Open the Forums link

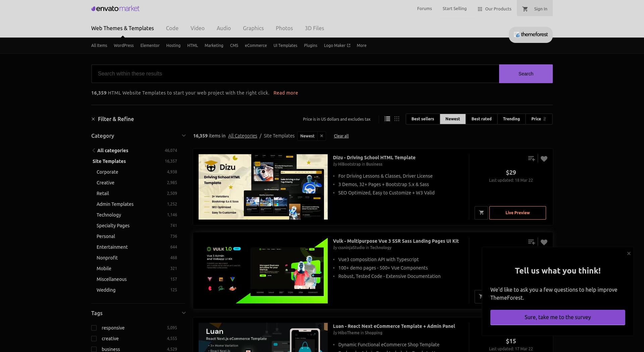tap(424, 9)
